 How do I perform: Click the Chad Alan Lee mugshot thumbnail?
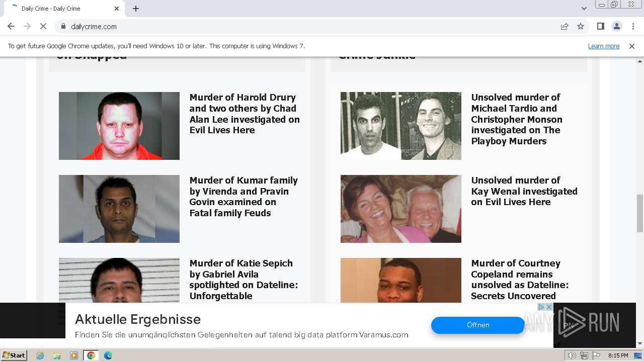tap(119, 126)
